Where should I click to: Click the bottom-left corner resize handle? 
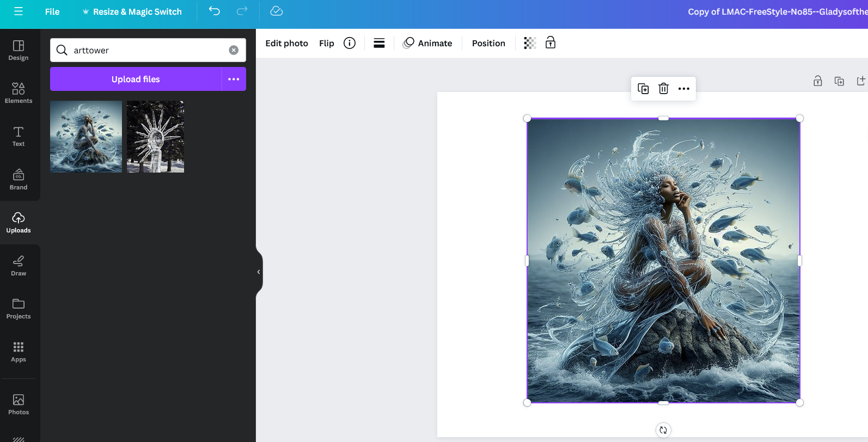pyautogui.click(x=527, y=403)
